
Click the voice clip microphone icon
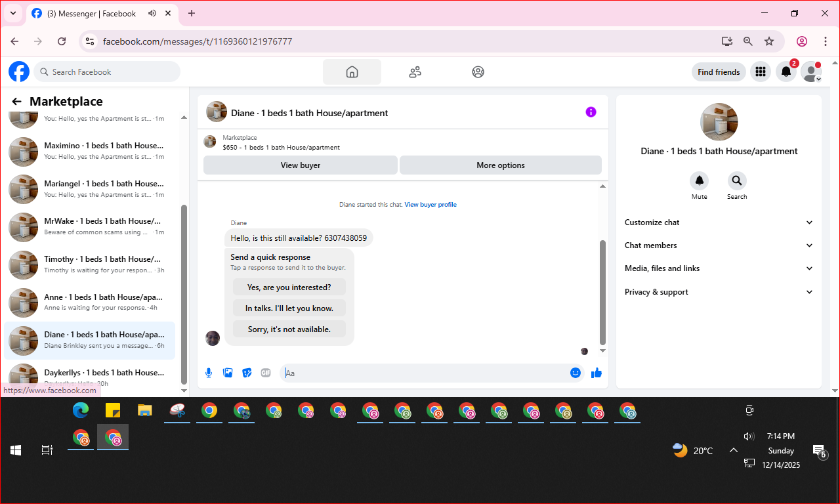pyautogui.click(x=209, y=373)
